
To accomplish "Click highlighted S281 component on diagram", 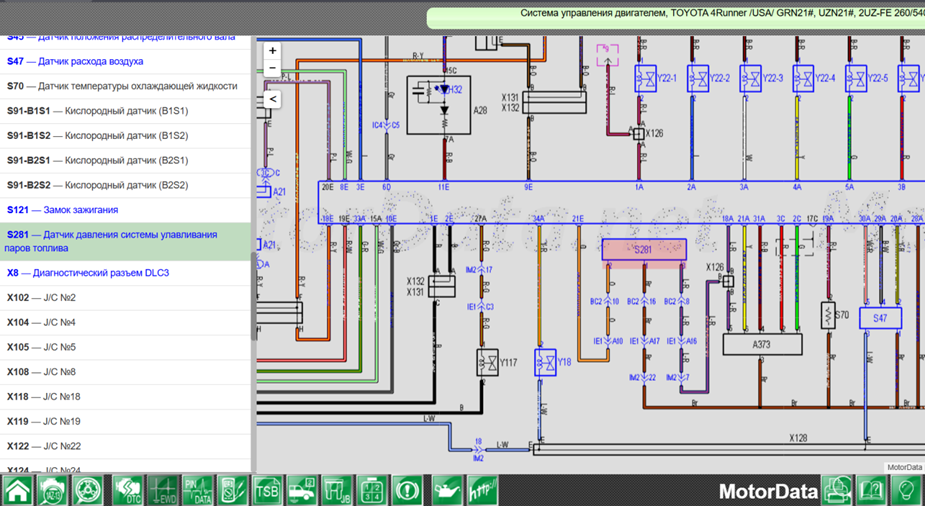I will tap(644, 249).
